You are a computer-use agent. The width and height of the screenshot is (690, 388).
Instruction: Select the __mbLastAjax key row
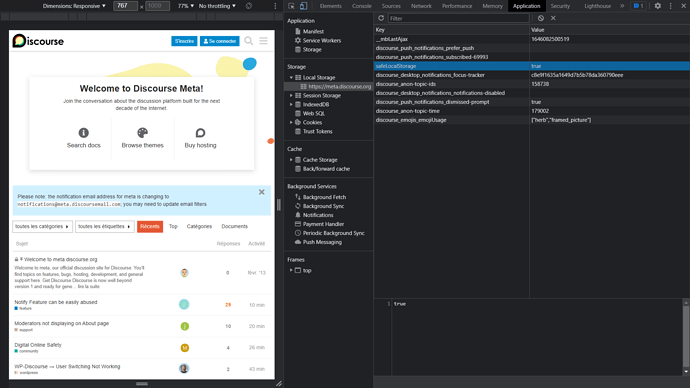click(x=532, y=39)
